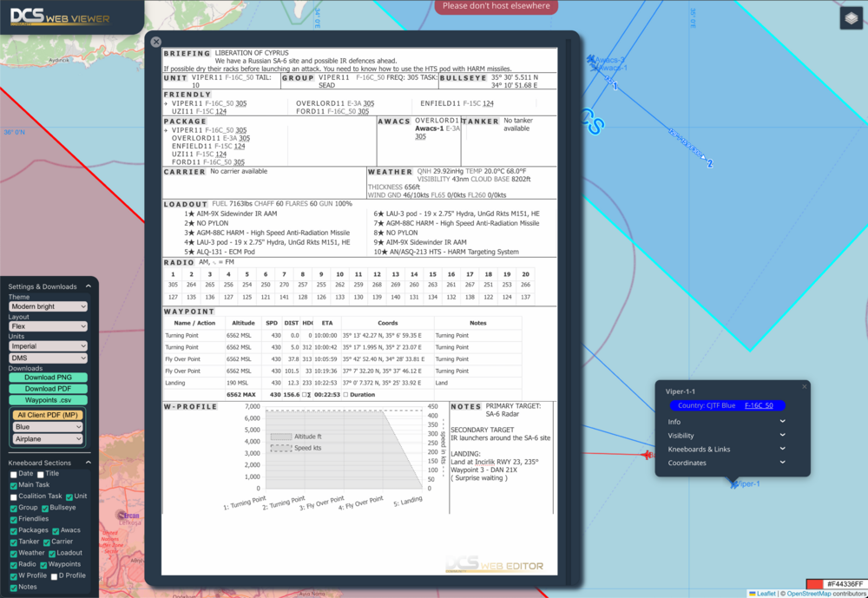Expand the Kneeboards & Links section
The width and height of the screenshot is (868, 598).
[x=727, y=449]
